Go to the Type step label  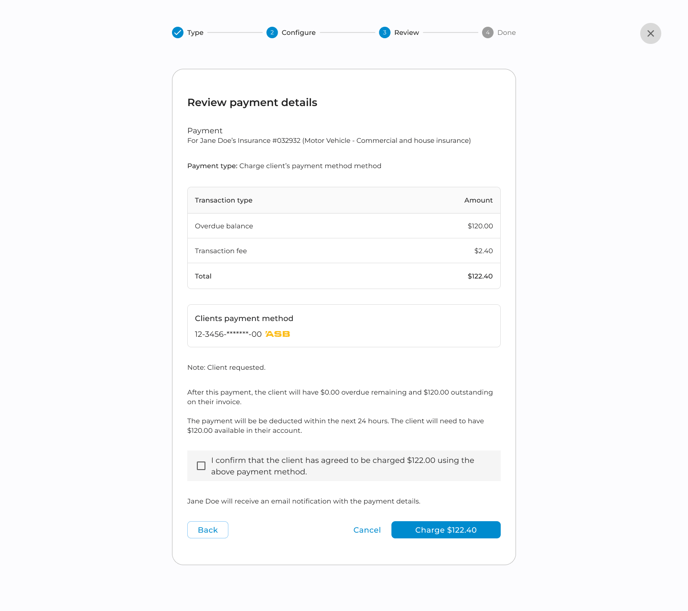click(x=195, y=33)
